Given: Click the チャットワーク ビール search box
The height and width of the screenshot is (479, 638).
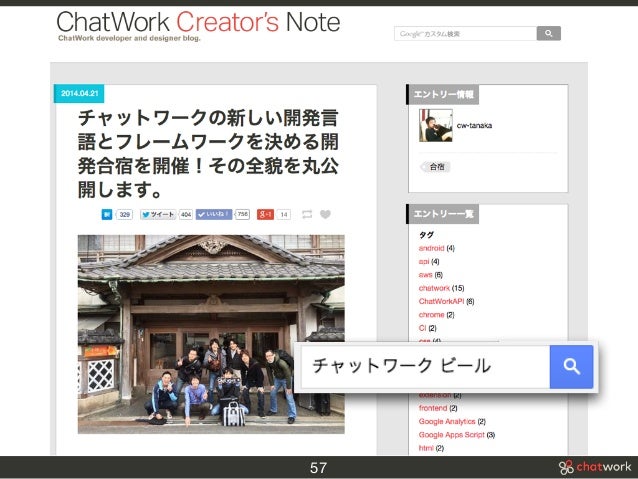Looking at the screenshot, I should pos(425,367).
